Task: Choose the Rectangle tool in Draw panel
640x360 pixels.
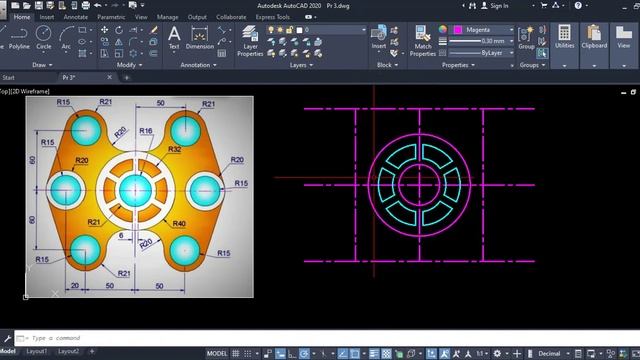Action: [x=82, y=30]
